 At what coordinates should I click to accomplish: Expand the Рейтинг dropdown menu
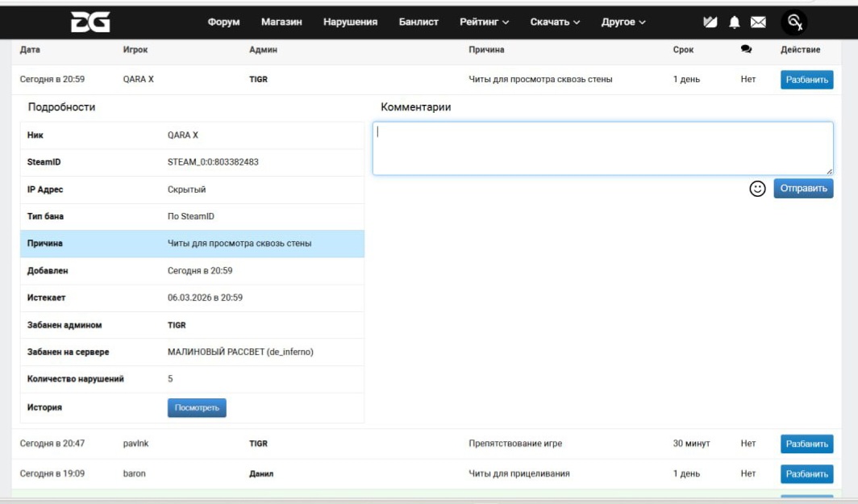click(x=484, y=23)
